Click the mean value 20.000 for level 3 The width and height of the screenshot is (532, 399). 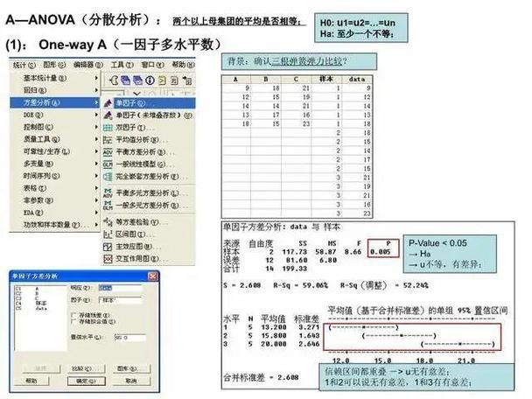pyautogui.click(x=274, y=344)
